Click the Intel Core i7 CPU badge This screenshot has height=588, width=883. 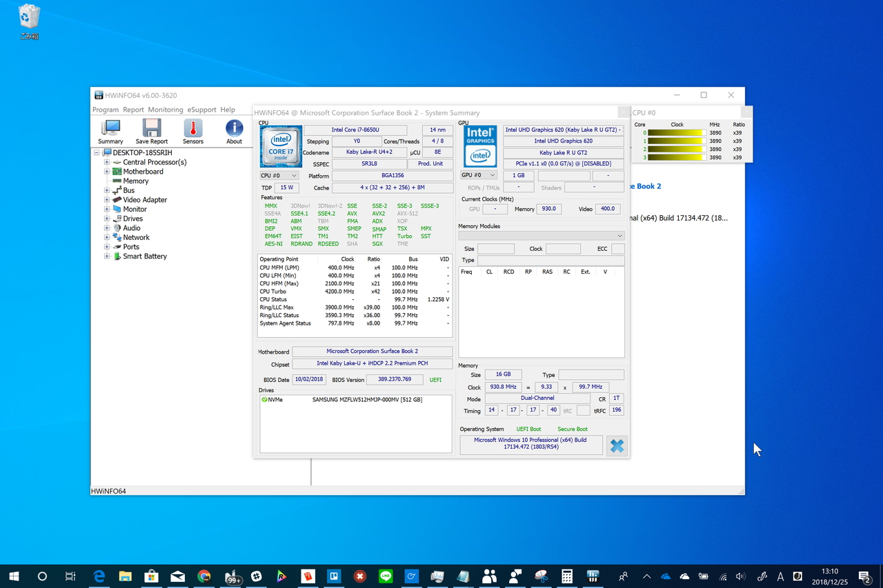[x=280, y=145]
